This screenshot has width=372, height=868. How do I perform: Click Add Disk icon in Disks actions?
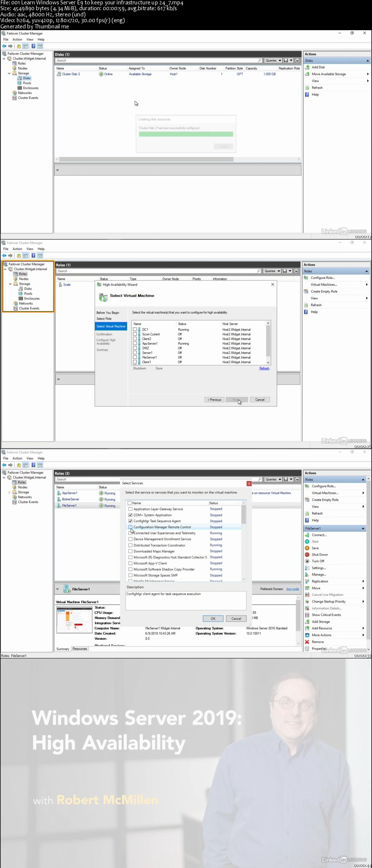pos(307,67)
